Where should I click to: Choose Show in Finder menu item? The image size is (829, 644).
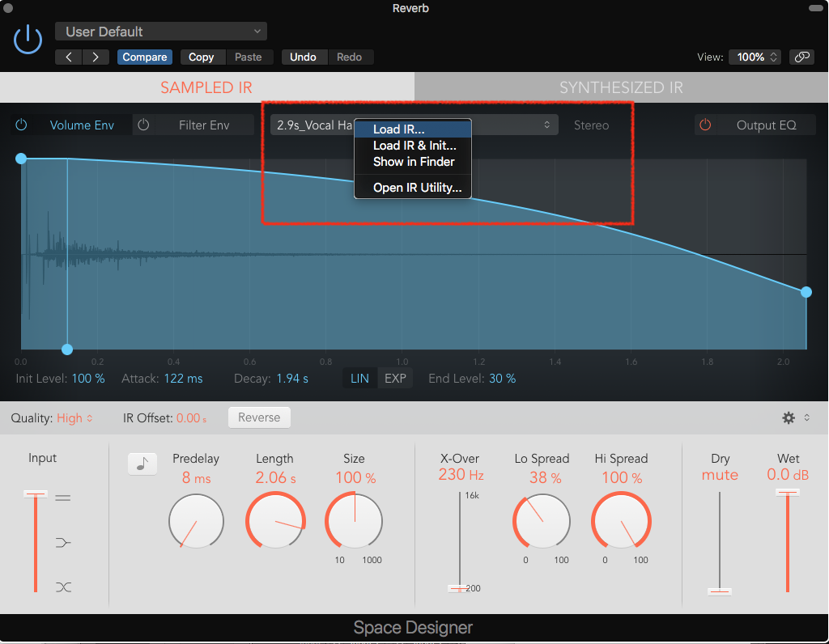pos(412,162)
